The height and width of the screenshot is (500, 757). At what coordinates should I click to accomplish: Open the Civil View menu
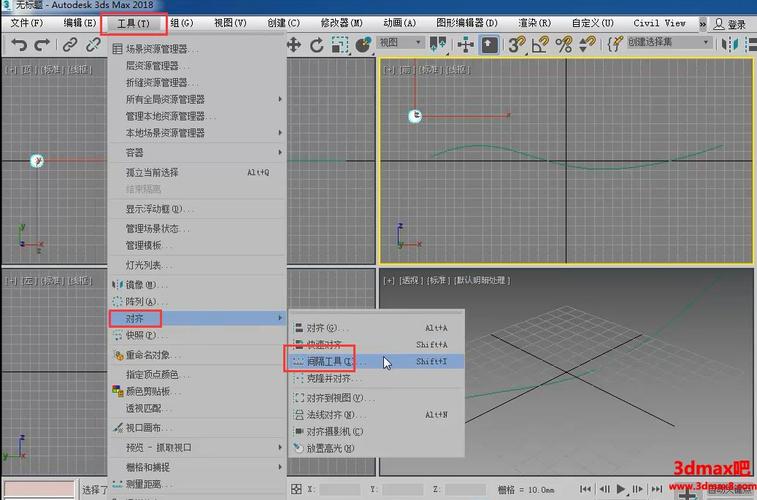(659, 23)
